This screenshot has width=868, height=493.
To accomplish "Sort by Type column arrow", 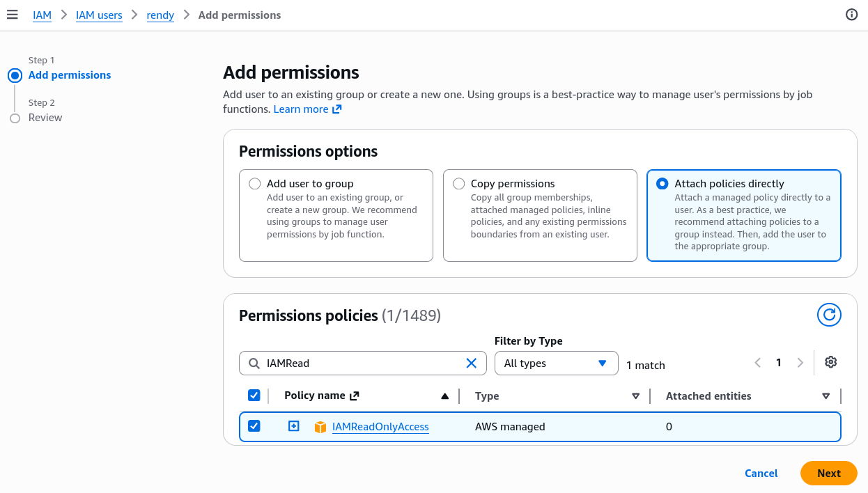I will (635, 396).
